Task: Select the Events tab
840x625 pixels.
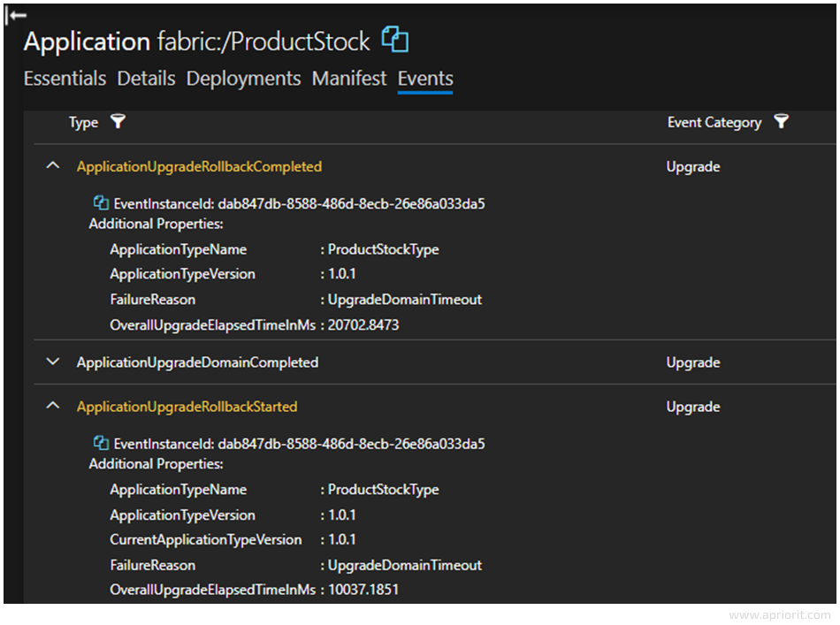Action: click(x=425, y=80)
